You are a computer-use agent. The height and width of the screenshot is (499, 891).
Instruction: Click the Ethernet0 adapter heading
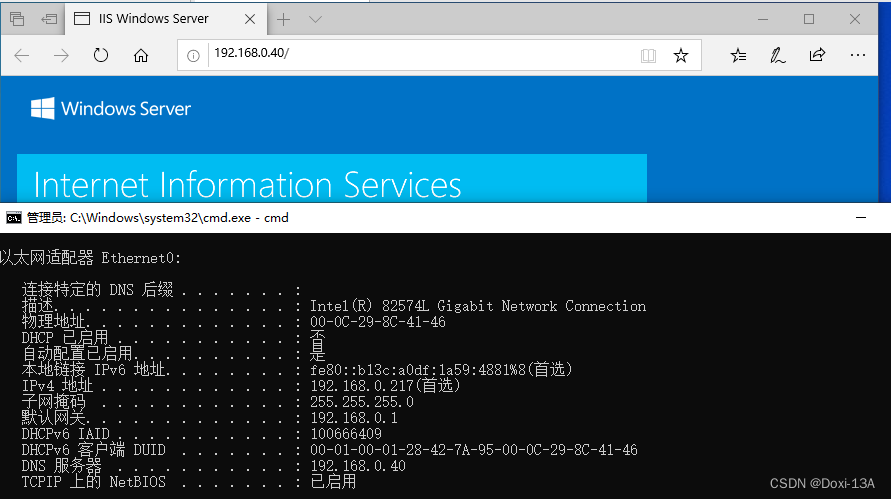(x=90, y=258)
